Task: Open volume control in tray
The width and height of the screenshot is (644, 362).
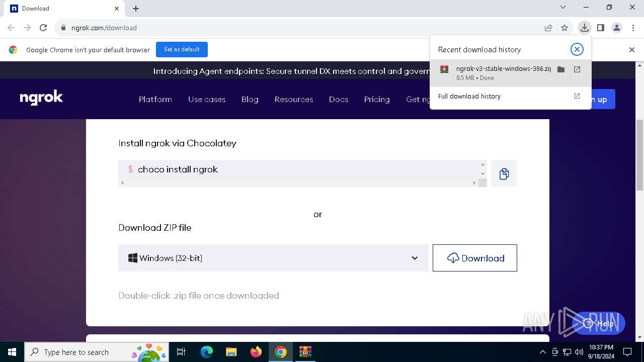Action: [579, 352]
